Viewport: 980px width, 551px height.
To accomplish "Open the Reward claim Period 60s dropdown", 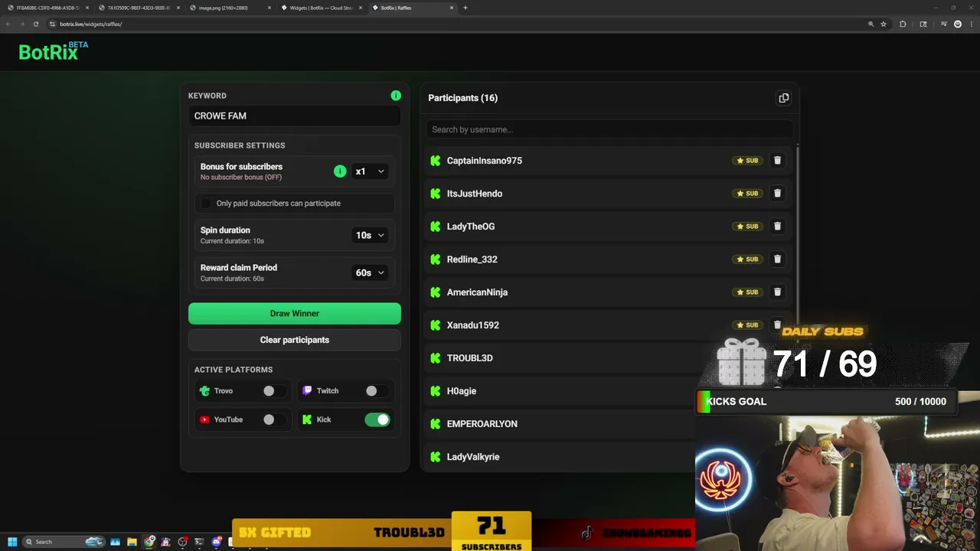I will pos(370,272).
